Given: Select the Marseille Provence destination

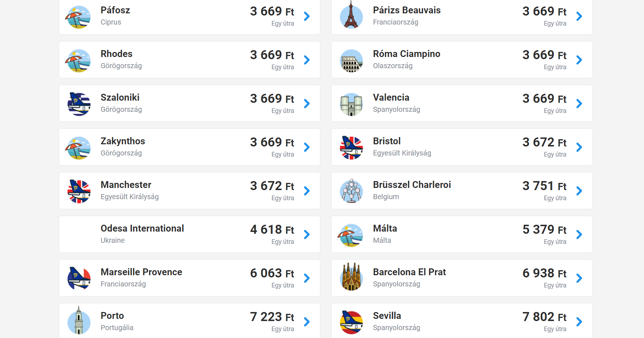Looking at the screenshot, I should (141, 272).
